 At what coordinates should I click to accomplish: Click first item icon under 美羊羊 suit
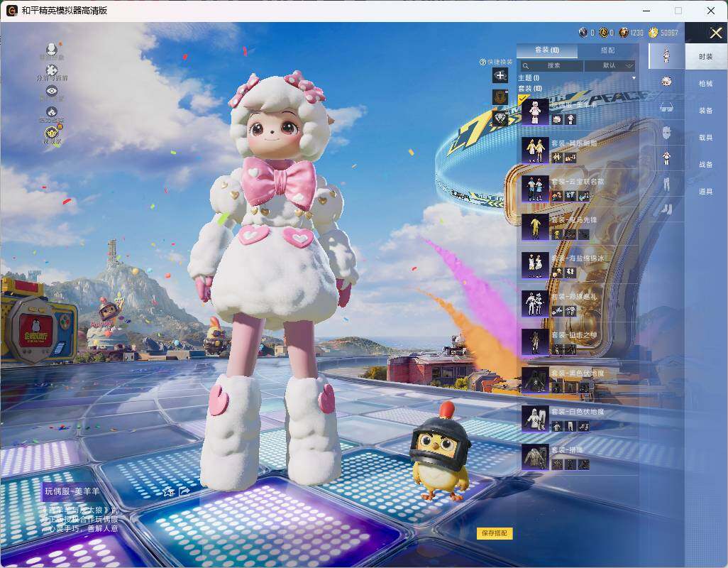[x=557, y=119]
